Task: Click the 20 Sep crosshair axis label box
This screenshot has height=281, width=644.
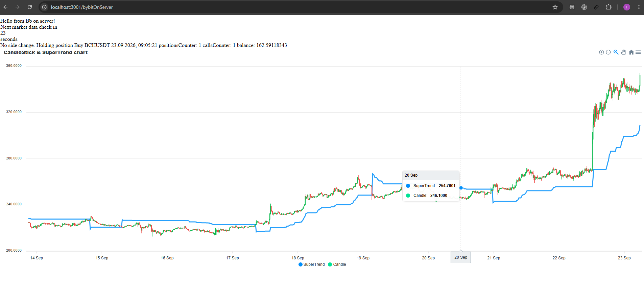Action: (x=461, y=257)
